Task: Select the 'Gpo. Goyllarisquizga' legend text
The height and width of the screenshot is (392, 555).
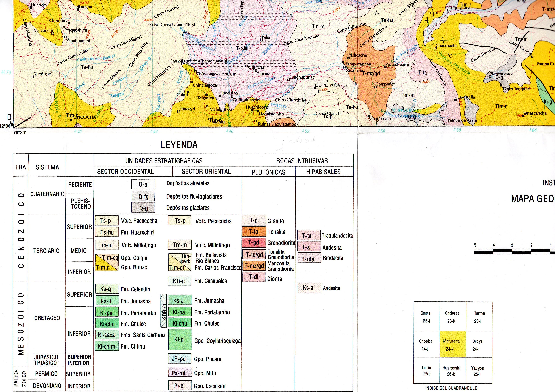Action: (x=217, y=341)
